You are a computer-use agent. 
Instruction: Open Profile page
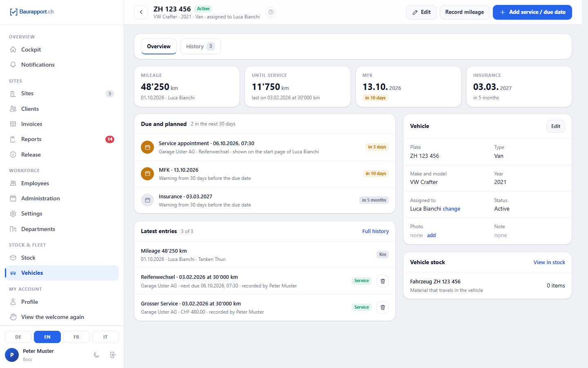point(62,302)
